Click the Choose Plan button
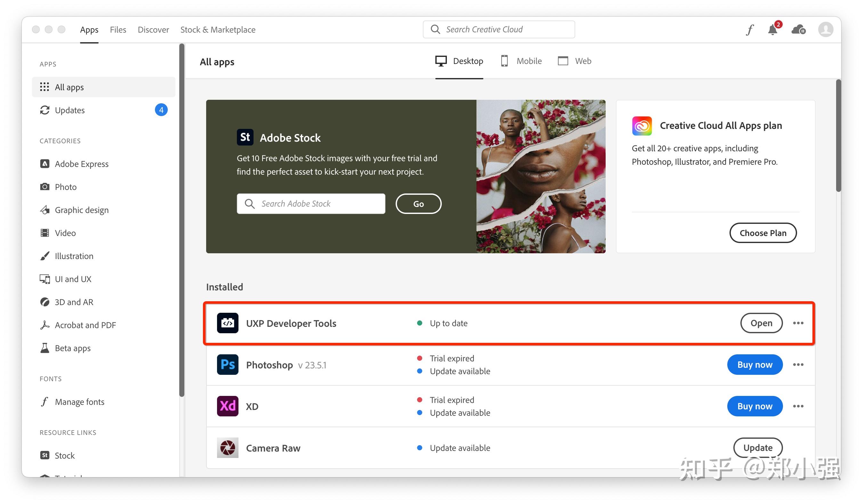This screenshot has width=863, height=504. point(763,233)
